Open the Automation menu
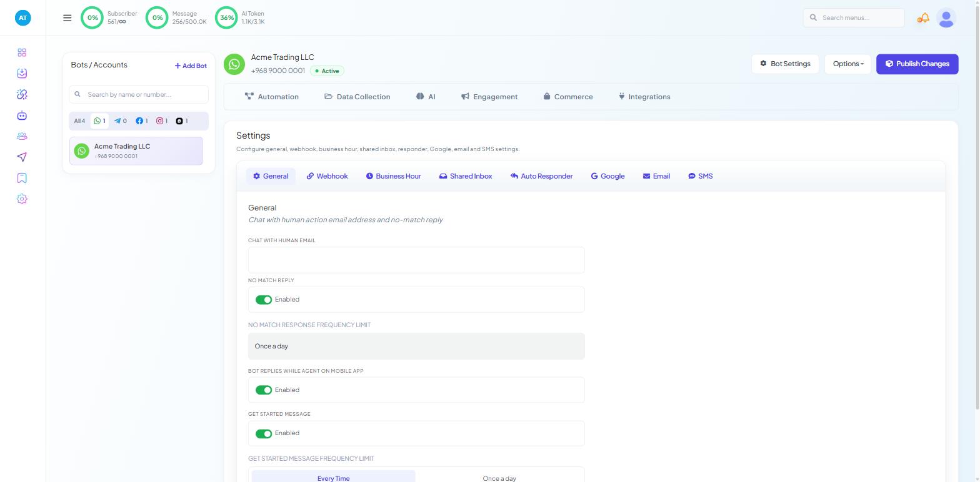Screen dimensions: 980x482 tap(272, 97)
